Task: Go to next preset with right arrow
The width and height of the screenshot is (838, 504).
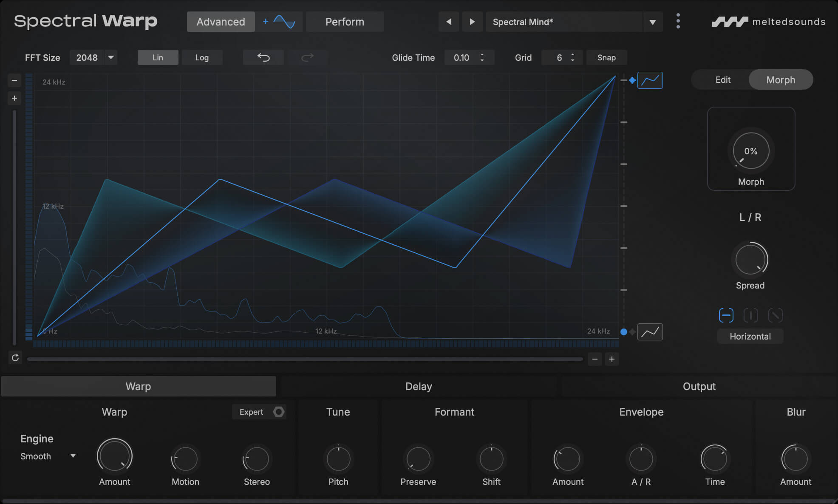Action: [472, 22]
